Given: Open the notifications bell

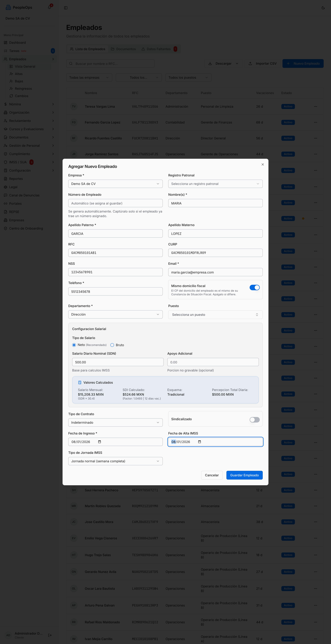Looking at the screenshot, I should click(x=49, y=7).
